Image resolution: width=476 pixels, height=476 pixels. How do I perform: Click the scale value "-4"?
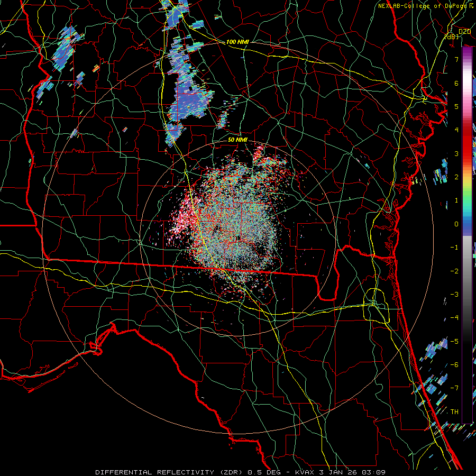coord(454,318)
